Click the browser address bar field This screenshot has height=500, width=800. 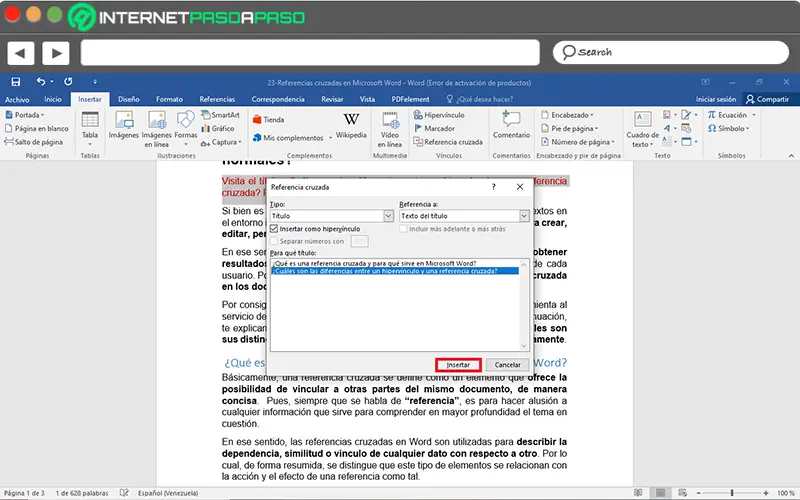coord(310,53)
